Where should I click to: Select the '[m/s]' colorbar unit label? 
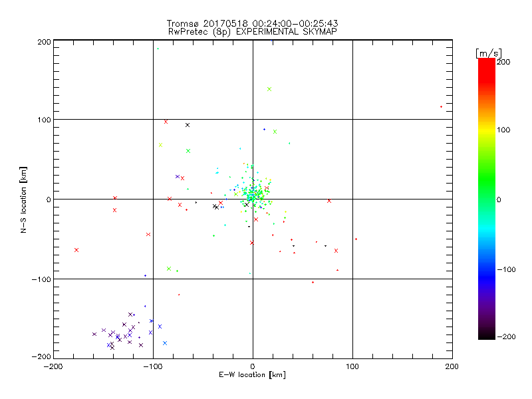(x=489, y=53)
